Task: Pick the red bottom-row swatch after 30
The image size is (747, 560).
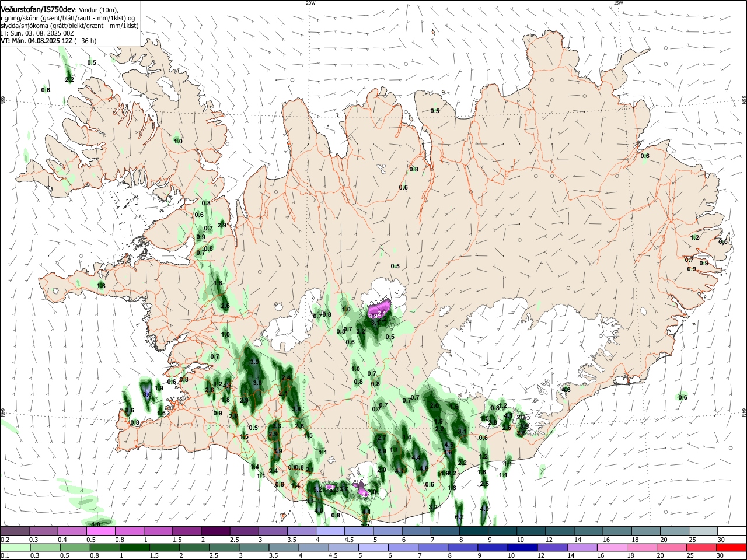Action: point(732,547)
